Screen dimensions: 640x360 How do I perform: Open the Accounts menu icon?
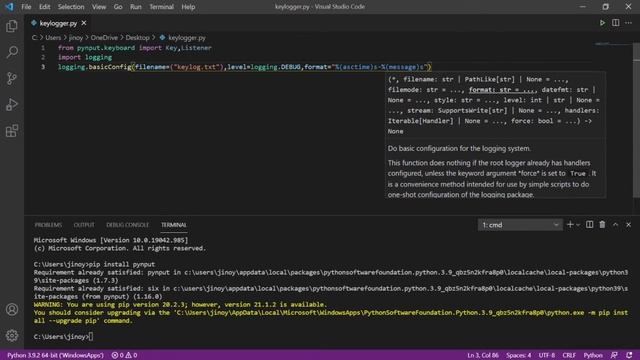[x=12, y=309]
